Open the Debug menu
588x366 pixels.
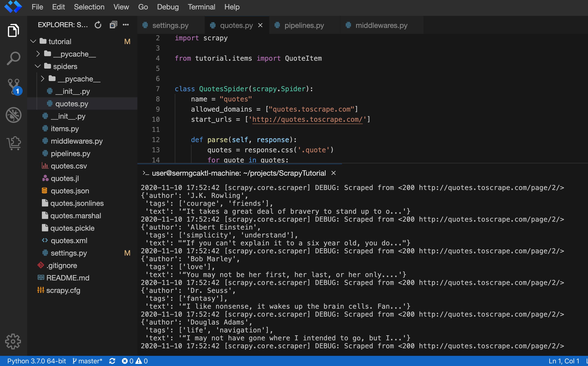168,7
